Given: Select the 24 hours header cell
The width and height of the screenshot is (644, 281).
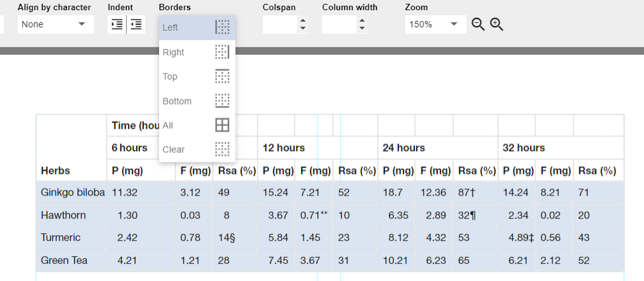Looking at the screenshot, I should point(438,148).
